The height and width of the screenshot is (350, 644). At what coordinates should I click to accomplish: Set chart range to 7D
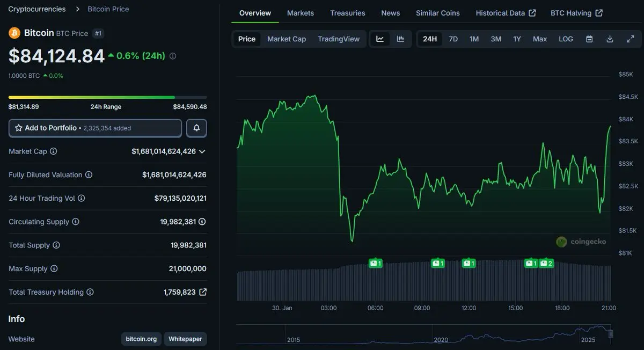pyautogui.click(x=453, y=39)
